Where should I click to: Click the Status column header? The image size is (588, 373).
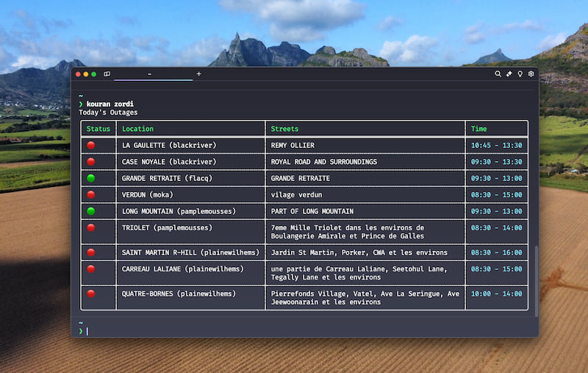tap(98, 129)
